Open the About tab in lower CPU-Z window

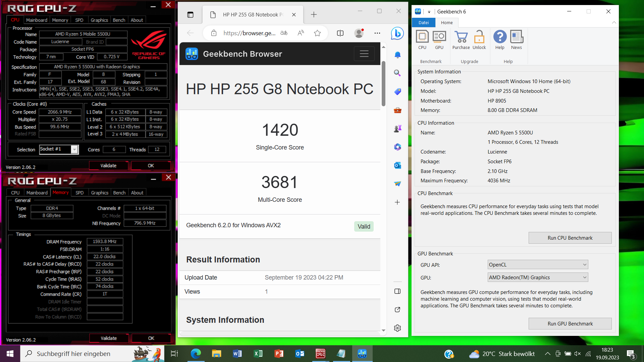(x=137, y=193)
